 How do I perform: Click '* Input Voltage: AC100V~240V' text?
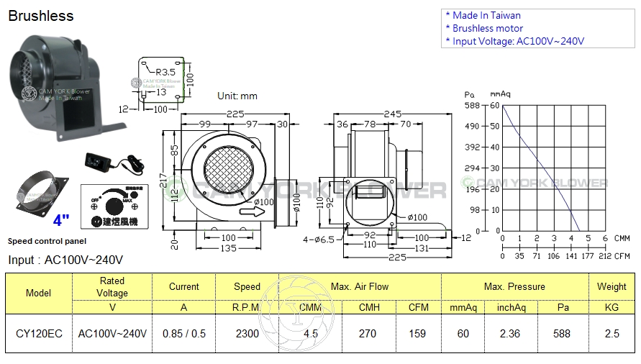click(x=514, y=41)
